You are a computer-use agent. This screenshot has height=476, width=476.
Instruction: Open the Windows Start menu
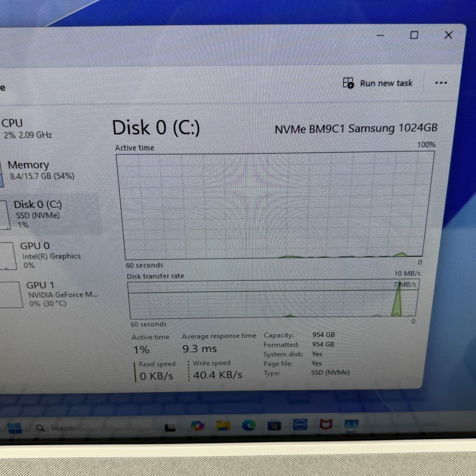(x=15, y=428)
